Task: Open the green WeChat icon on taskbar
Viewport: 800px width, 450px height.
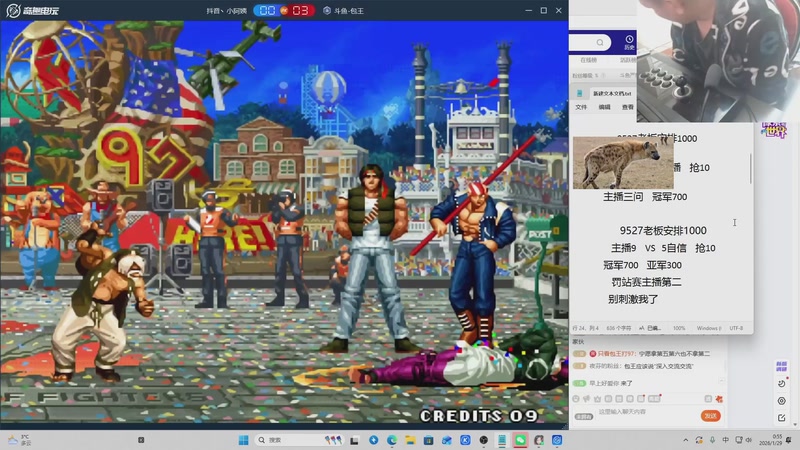Action: click(x=520, y=440)
